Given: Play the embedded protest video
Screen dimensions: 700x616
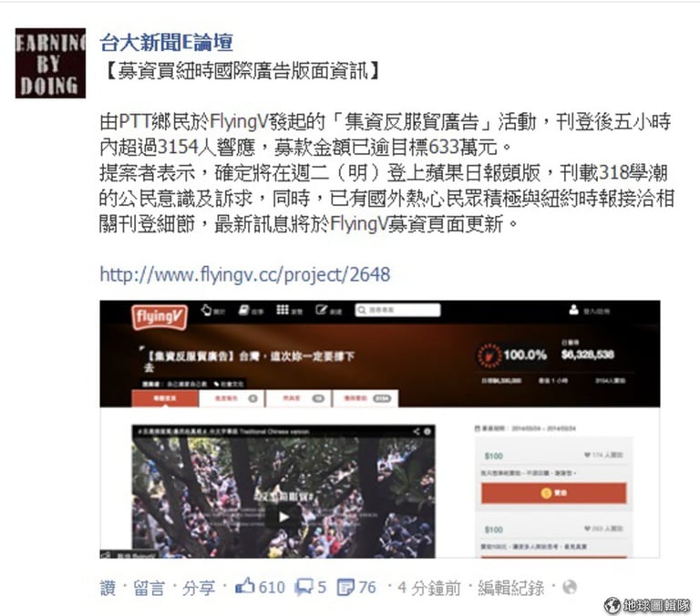Looking at the screenshot, I should coord(283,518).
